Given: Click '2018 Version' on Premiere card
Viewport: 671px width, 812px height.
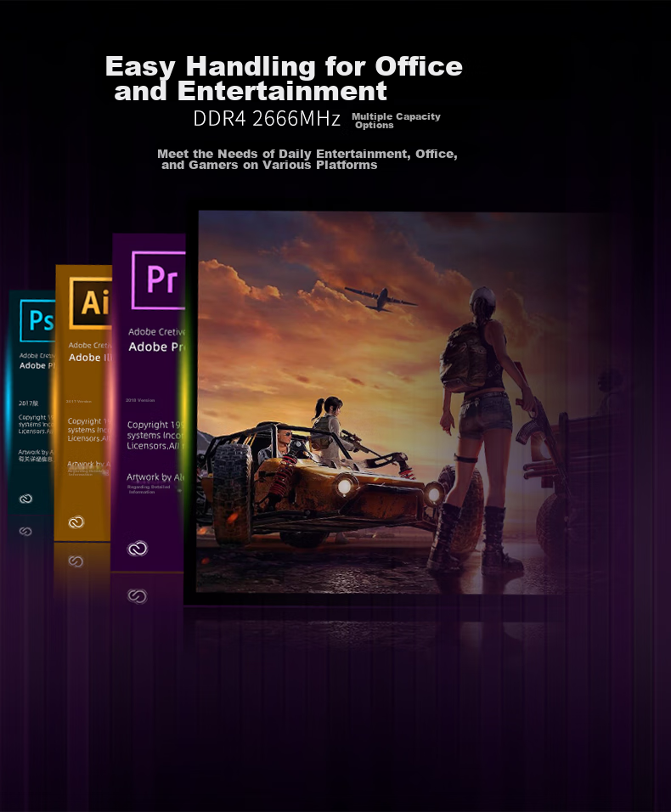Looking at the screenshot, I should point(140,400).
